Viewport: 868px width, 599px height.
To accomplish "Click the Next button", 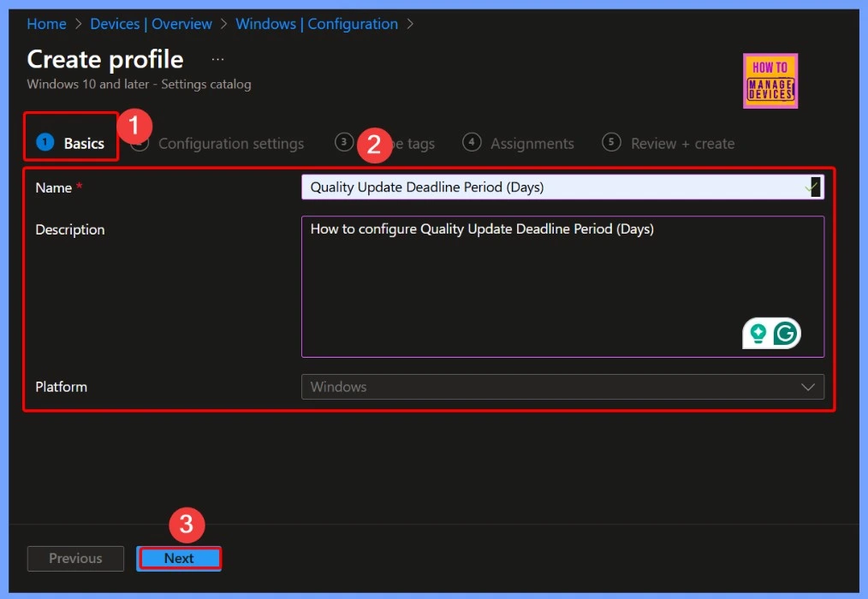I will pyautogui.click(x=180, y=558).
